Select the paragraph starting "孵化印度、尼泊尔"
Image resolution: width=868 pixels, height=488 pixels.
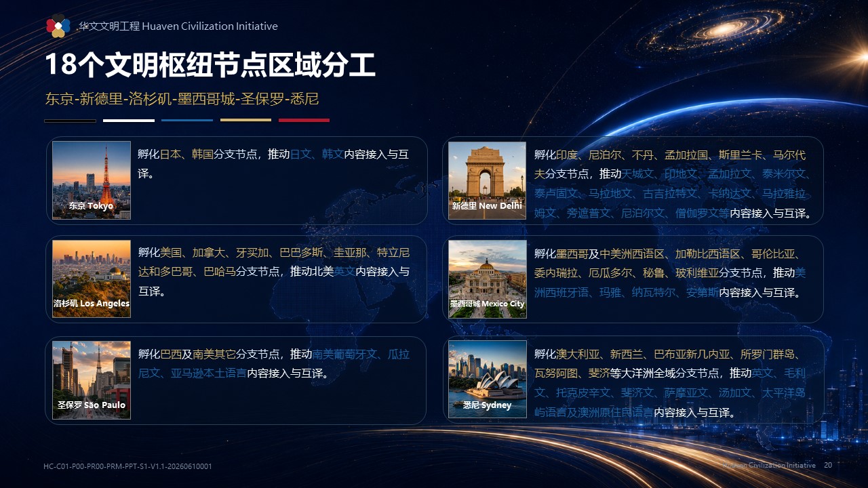click(673, 184)
